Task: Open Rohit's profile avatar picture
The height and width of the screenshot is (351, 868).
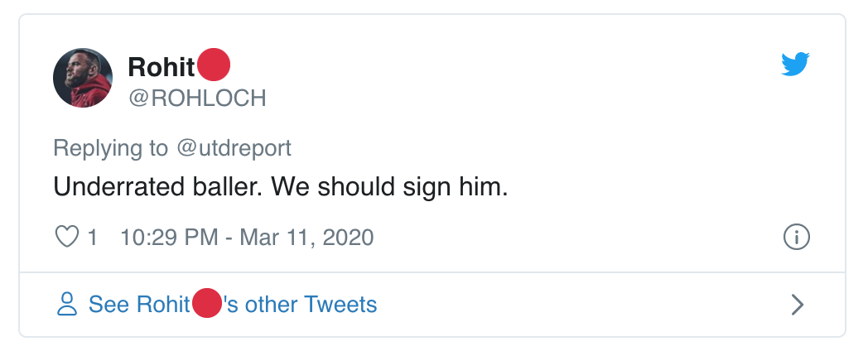Action: coord(83,77)
